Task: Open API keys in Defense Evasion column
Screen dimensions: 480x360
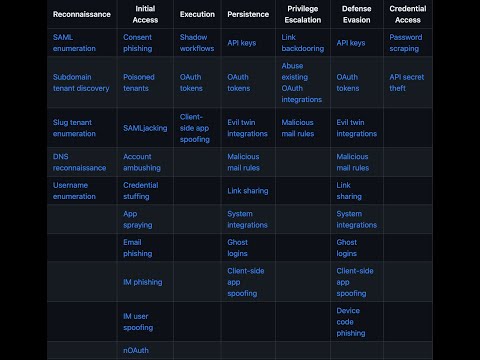Action: pyautogui.click(x=351, y=43)
